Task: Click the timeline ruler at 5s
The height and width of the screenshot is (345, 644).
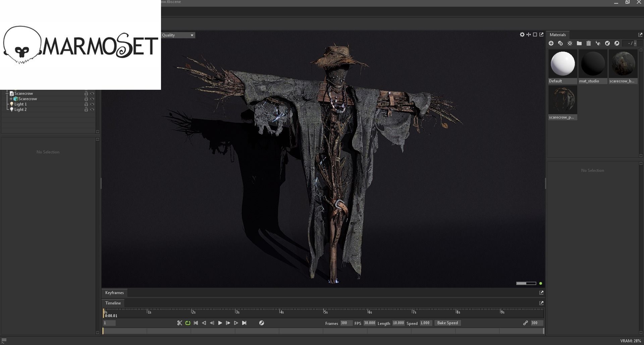Action: [325, 312]
